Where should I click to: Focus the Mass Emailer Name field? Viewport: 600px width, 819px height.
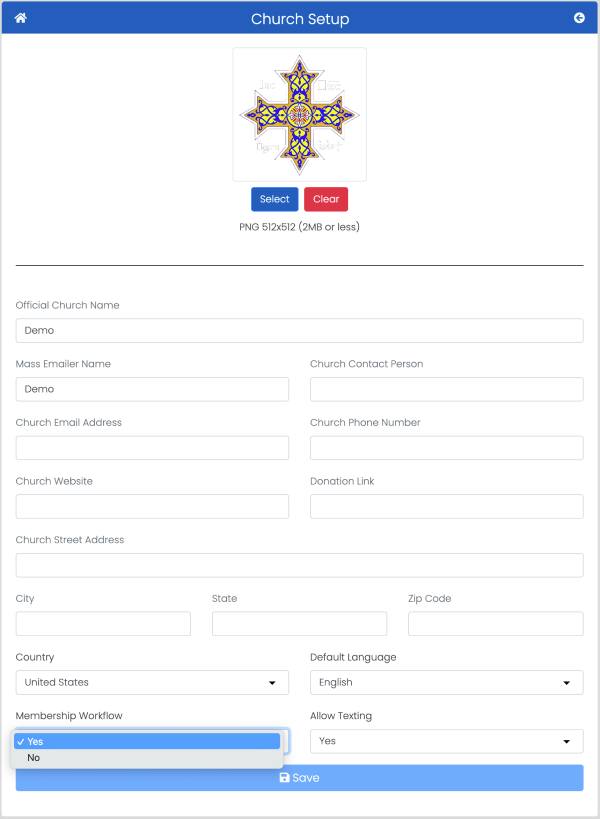click(152, 389)
